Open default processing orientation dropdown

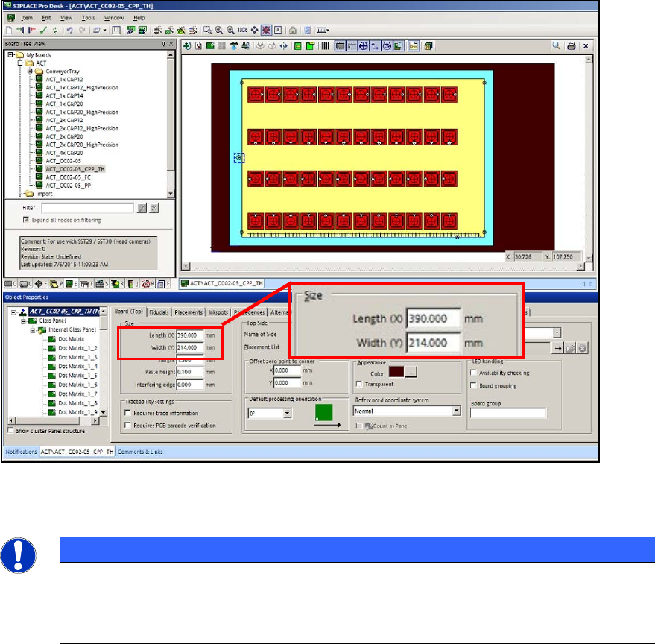click(x=287, y=414)
